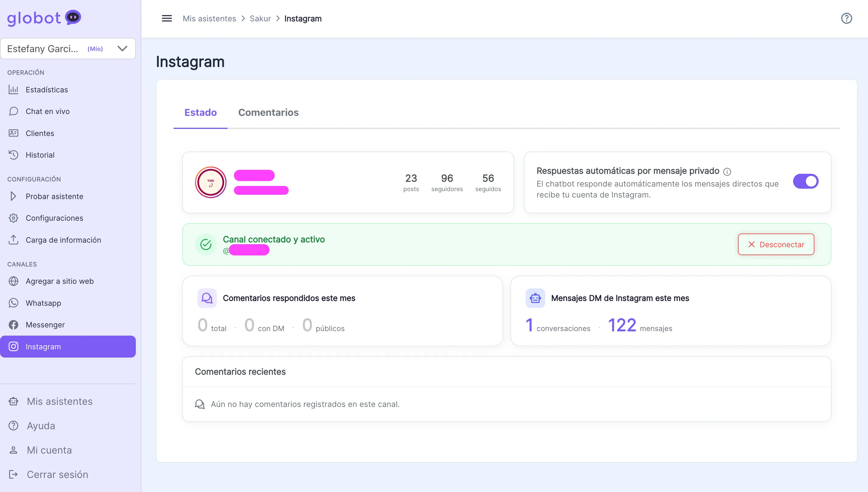This screenshot has width=868, height=492.
Task: Go to Mis asistentes at sidebar bottom
Action: coord(60,401)
